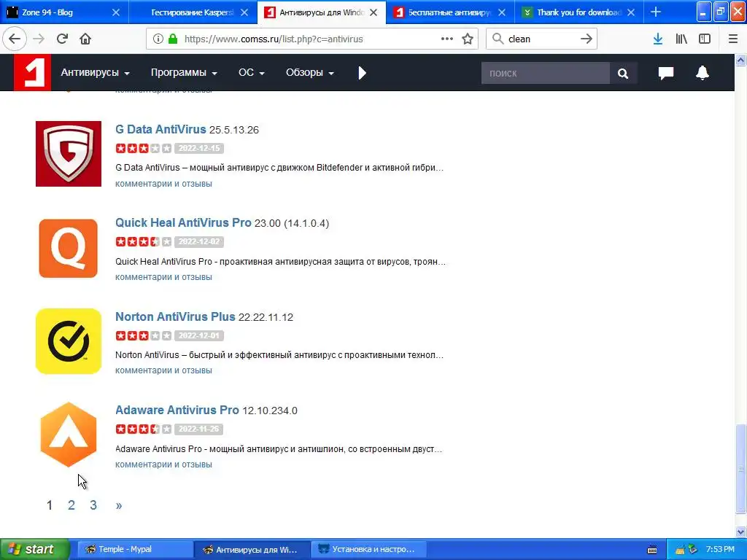Click the vertical scrollbar thumb
The height and width of the screenshot is (560, 747).
click(741, 469)
